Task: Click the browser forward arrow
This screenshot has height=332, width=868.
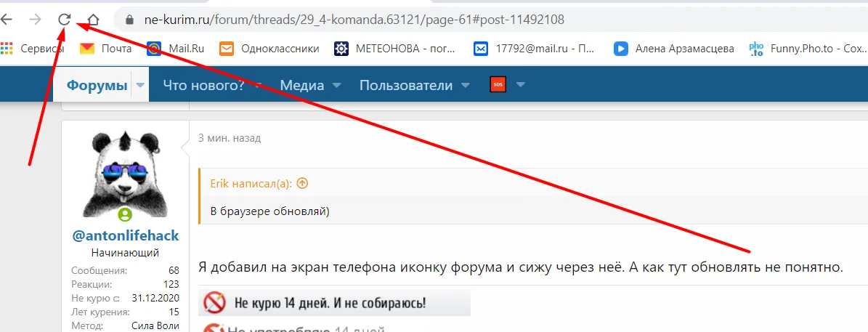Action: (x=36, y=20)
